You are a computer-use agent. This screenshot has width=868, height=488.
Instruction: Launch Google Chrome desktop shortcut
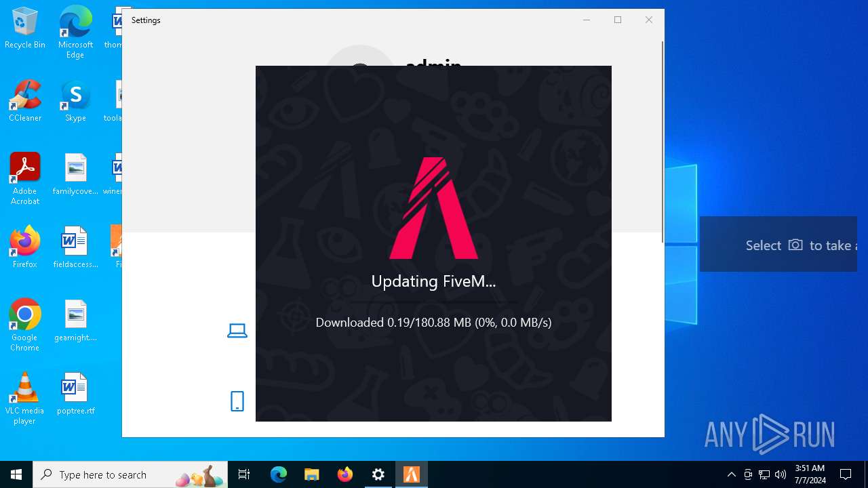pyautogui.click(x=25, y=325)
